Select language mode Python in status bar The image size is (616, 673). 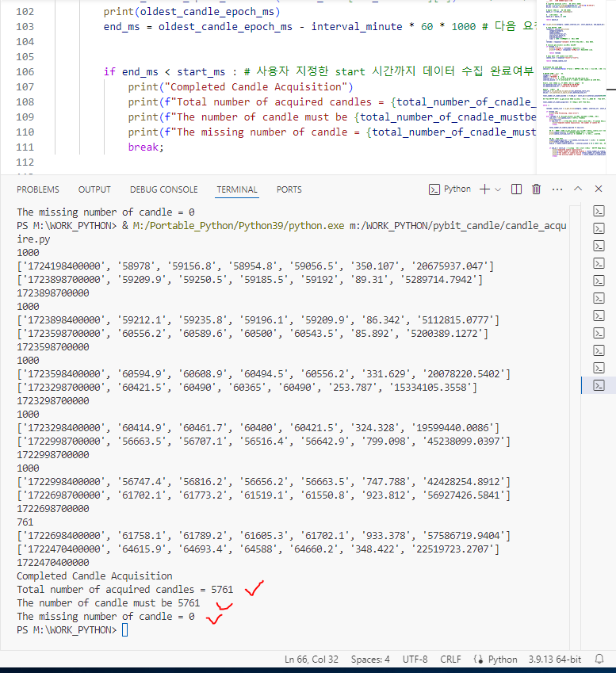tap(503, 660)
